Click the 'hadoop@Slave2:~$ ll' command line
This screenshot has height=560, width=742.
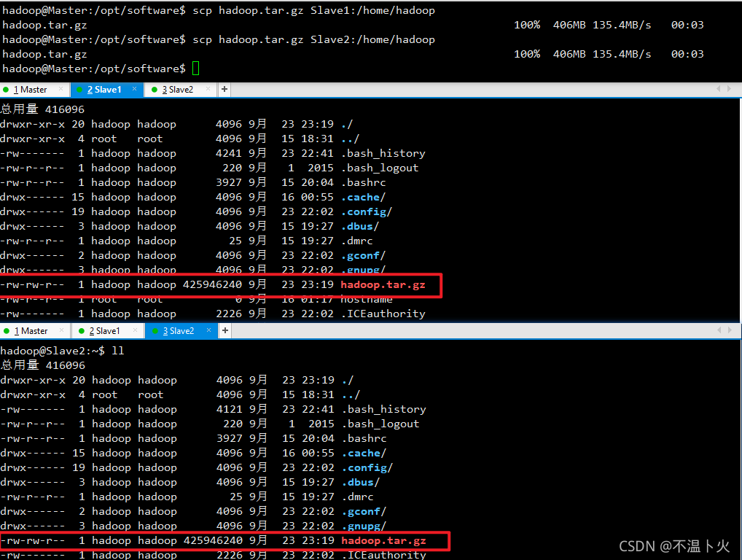(x=62, y=351)
